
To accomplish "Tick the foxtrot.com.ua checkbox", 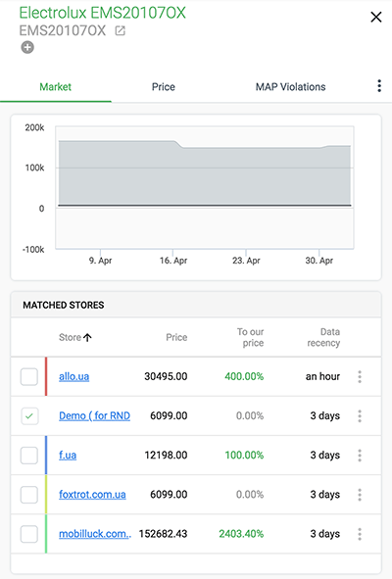I will pyautogui.click(x=29, y=495).
